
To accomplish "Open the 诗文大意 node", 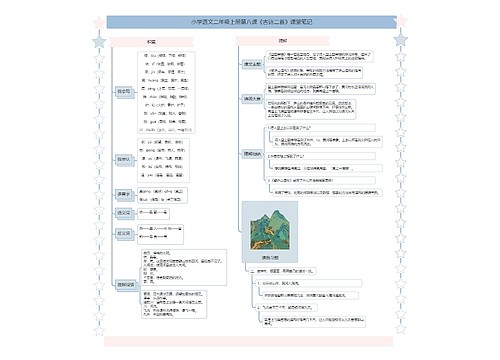I will pos(252,99).
